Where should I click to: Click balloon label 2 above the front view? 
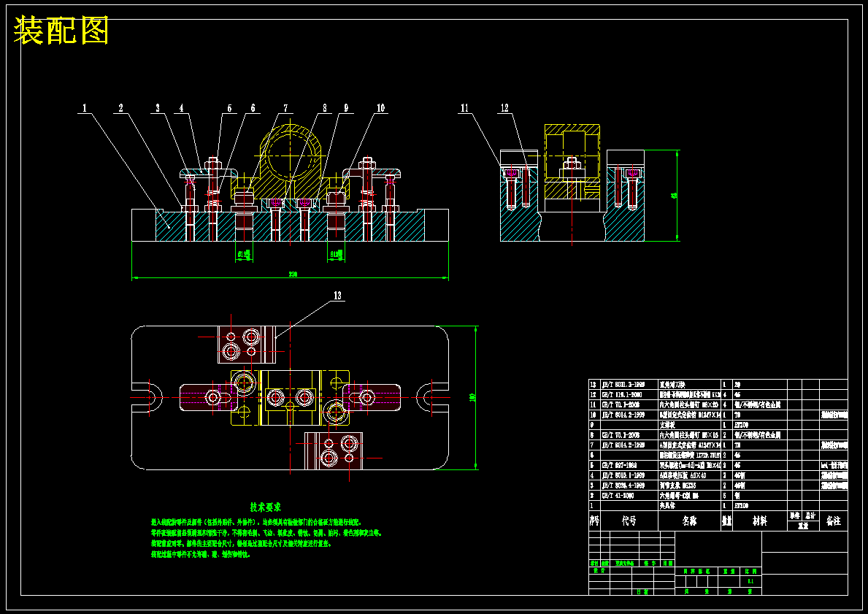pyautogui.click(x=121, y=108)
